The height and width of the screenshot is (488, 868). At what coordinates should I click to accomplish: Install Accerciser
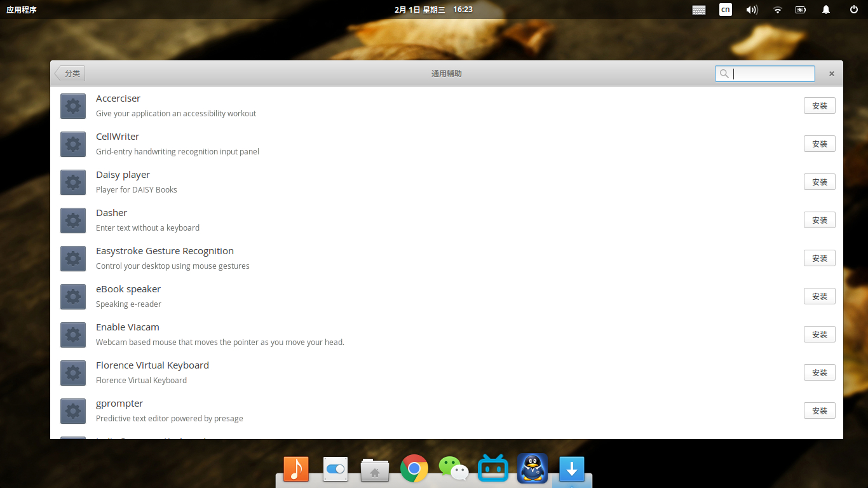[x=820, y=106]
